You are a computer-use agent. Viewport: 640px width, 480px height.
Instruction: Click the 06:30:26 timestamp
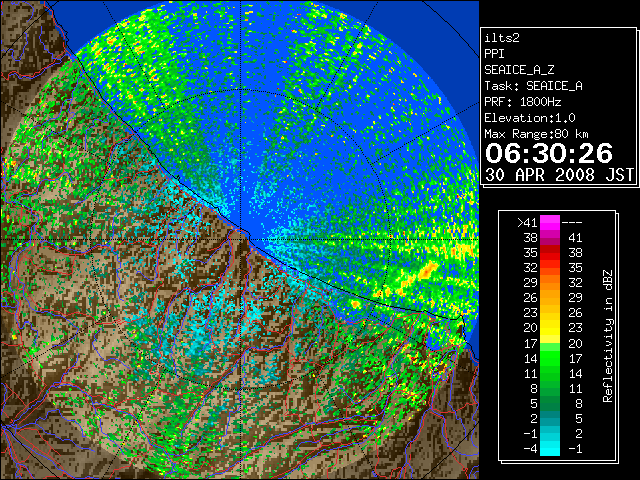click(549, 153)
